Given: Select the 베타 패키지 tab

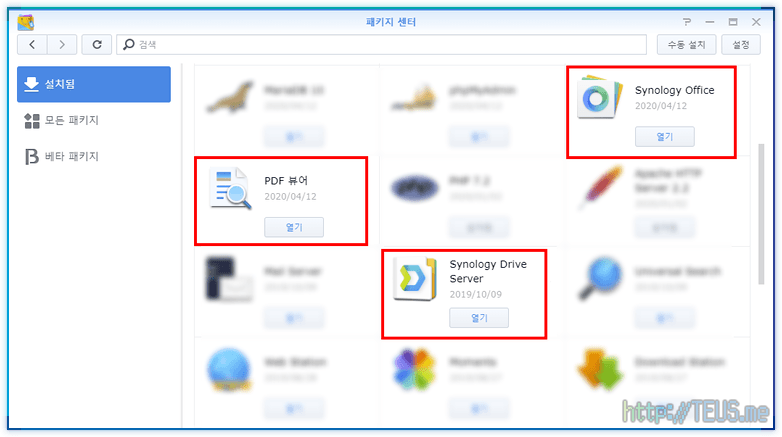Looking at the screenshot, I should tap(94, 156).
